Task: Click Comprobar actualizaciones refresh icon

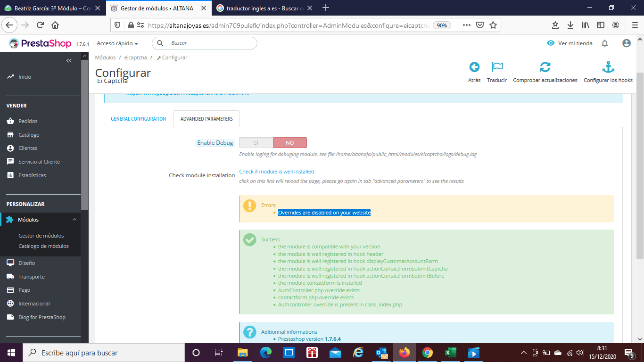Action: [545, 67]
